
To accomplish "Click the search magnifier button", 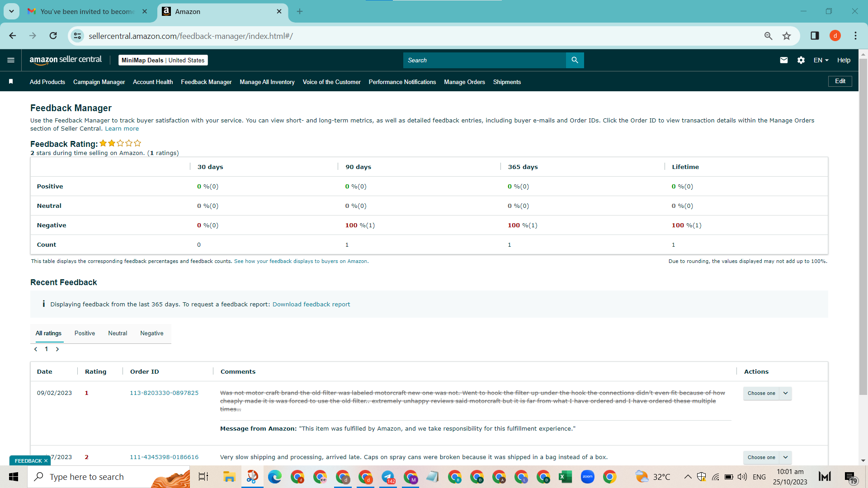I will tap(575, 60).
